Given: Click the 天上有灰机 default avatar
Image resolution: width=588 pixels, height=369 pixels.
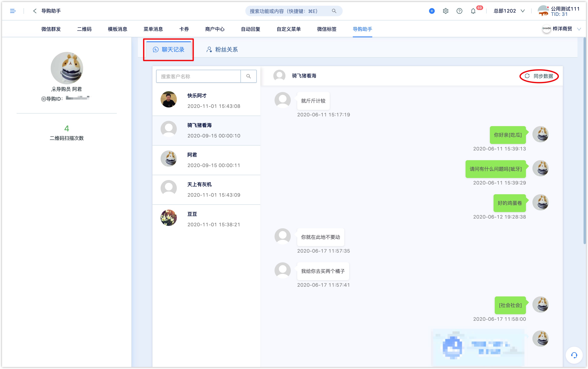Looking at the screenshot, I should coord(168,188).
